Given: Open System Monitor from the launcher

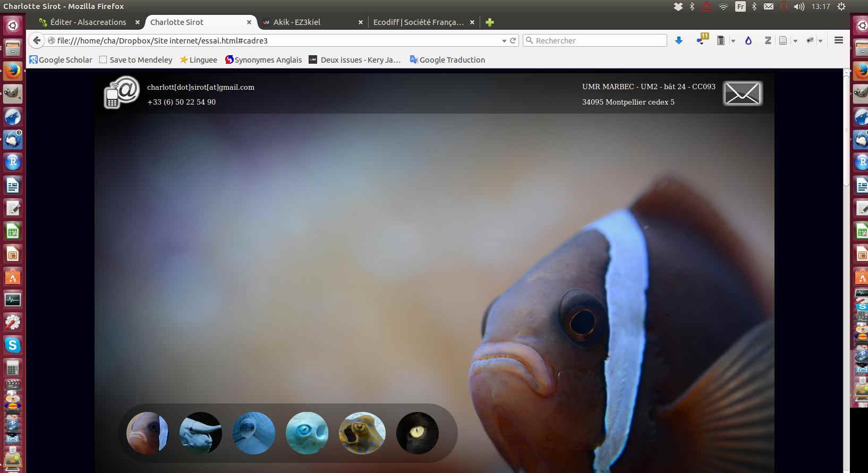Looking at the screenshot, I should tap(13, 300).
